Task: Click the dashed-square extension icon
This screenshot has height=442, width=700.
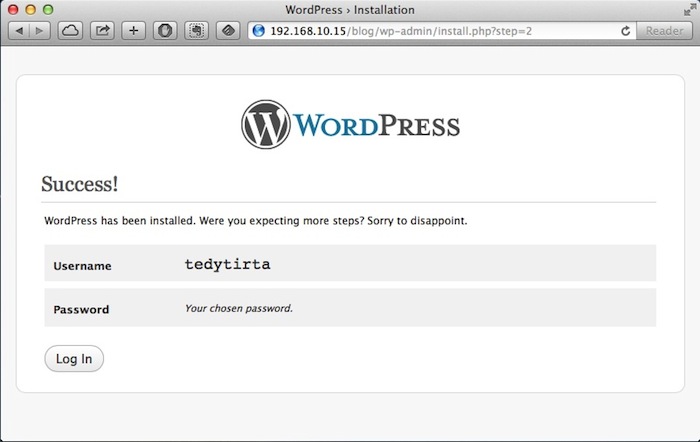Action: click(197, 31)
